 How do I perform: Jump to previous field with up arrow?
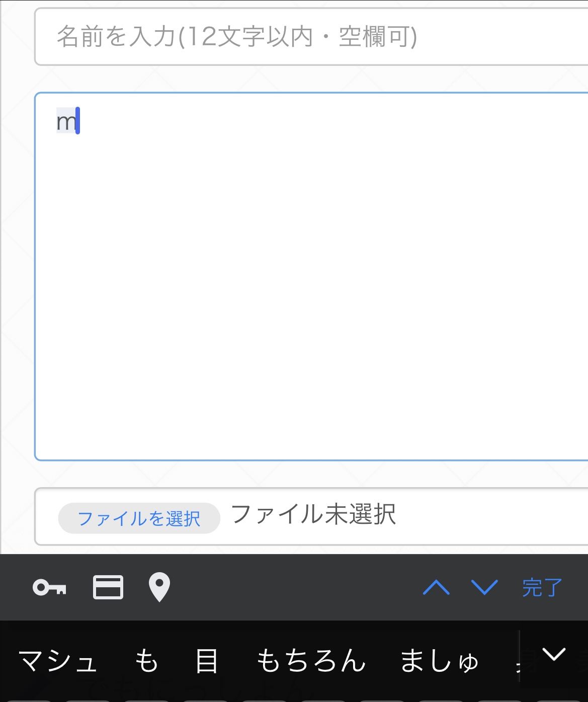click(x=436, y=587)
